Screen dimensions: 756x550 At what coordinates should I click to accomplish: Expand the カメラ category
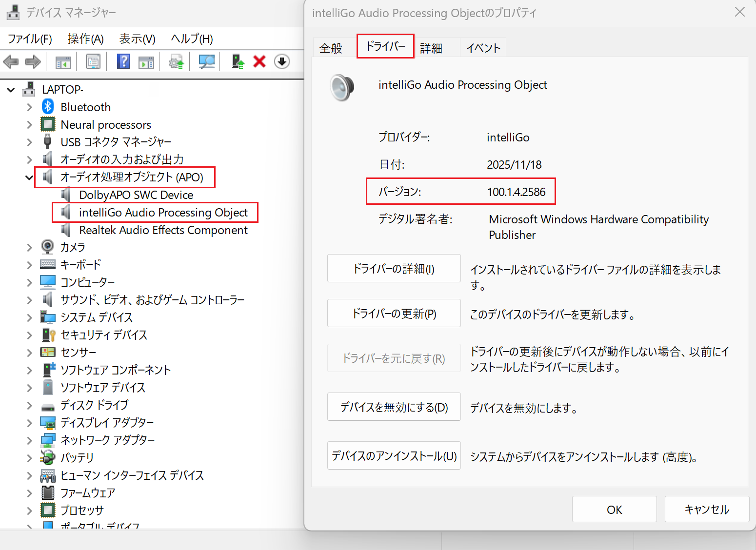29,248
